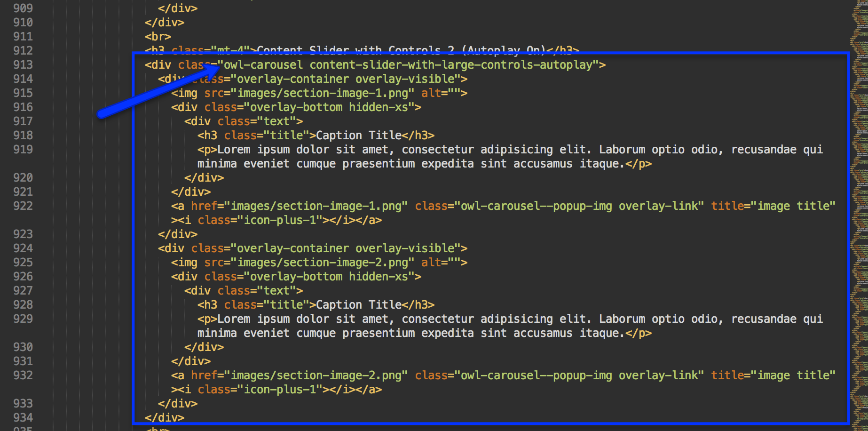Click line number 913 in the gutter
Viewport: 868px width, 431px height.
(x=23, y=65)
